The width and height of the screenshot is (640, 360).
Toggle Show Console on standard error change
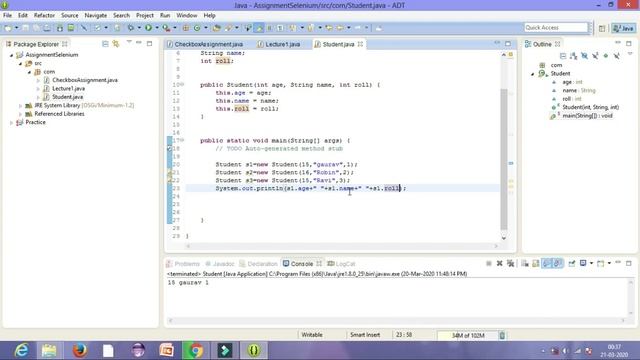(558, 264)
